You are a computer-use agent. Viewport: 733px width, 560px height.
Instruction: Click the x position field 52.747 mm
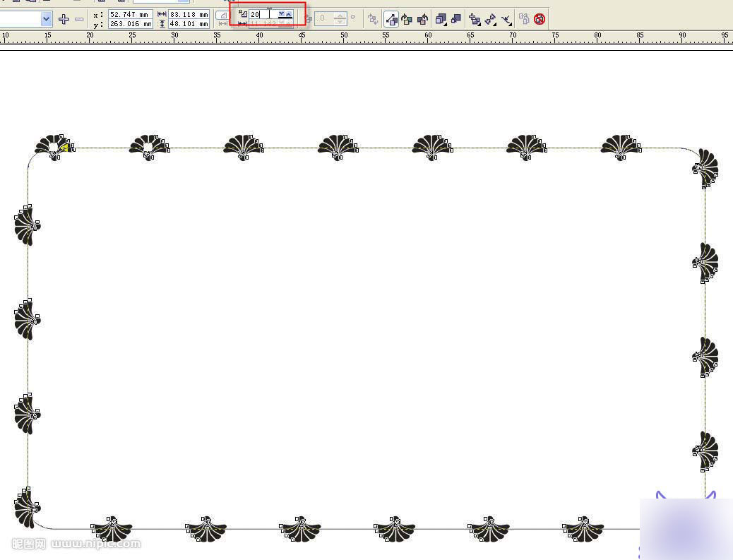tap(130, 15)
